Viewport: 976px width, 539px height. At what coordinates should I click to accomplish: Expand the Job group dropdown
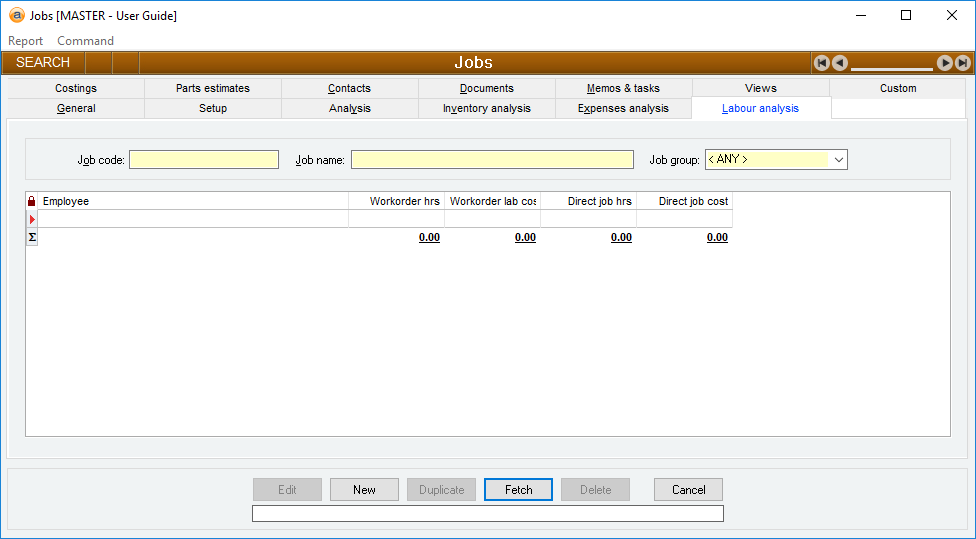point(838,160)
